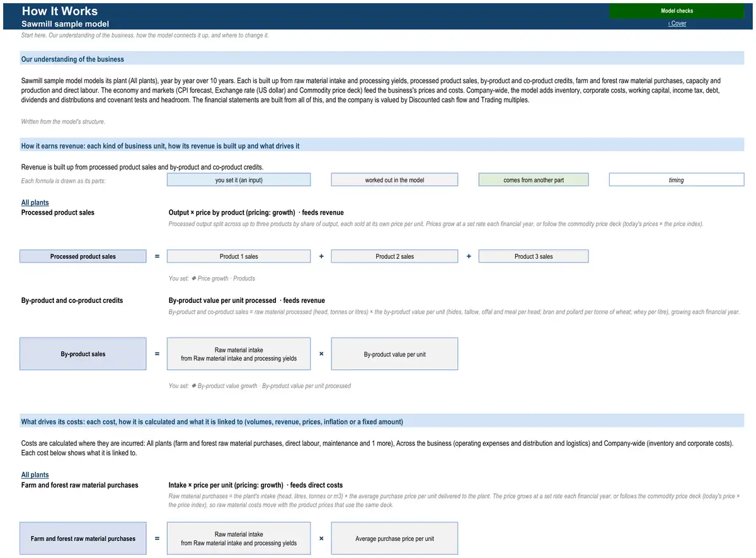Viewport: 756px width, 558px height.
Task: Select the 'You set: Price growth · Products' note
Action: 212,278
